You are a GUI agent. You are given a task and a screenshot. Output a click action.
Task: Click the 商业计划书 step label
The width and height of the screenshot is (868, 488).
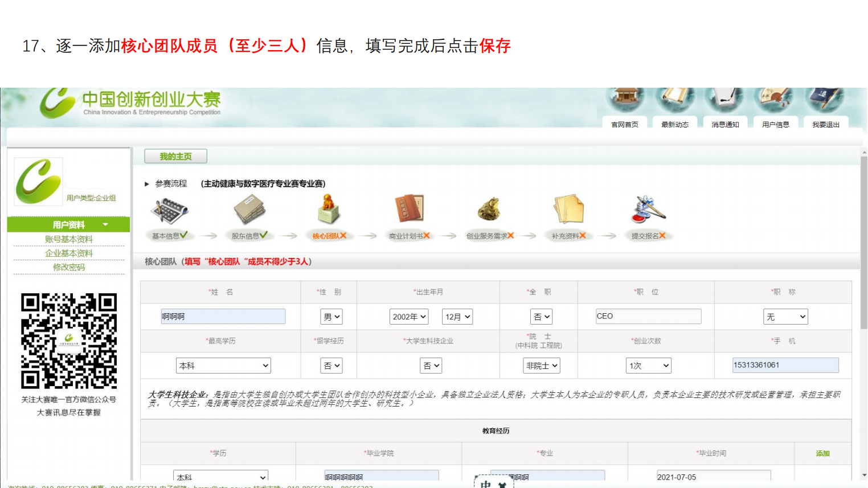click(x=406, y=236)
